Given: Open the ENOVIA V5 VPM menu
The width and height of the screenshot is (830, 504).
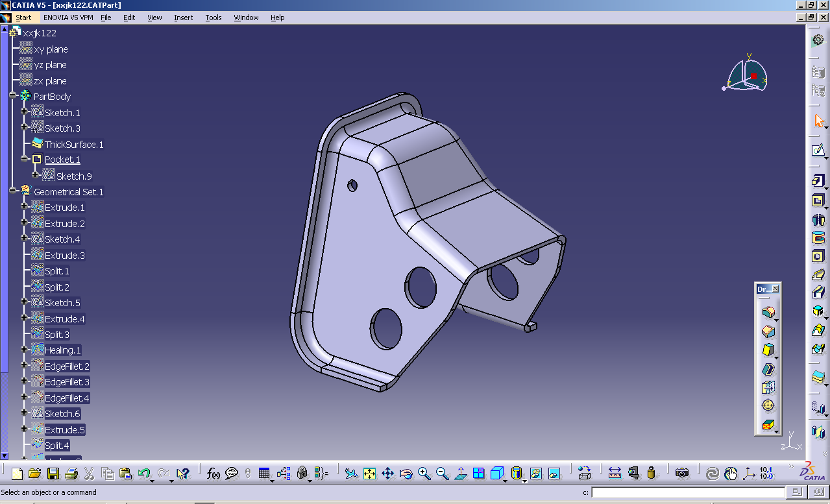Looking at the screenshot, I should point(69,18).
